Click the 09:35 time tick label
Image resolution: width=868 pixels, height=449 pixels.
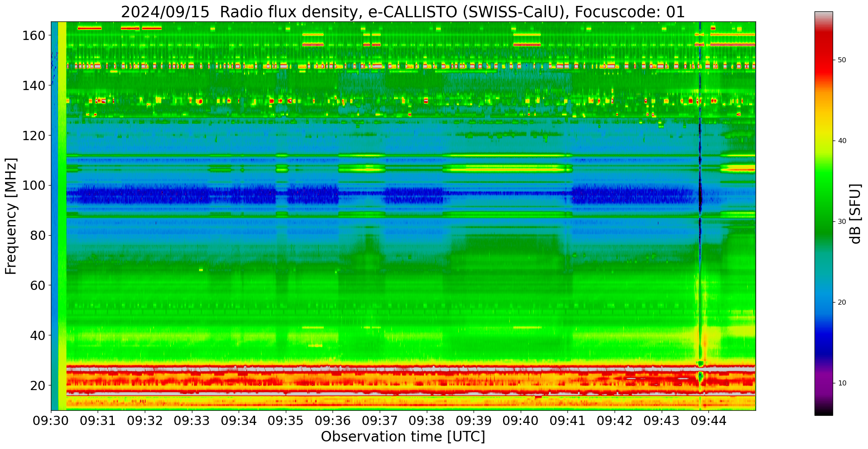pos(286,420)
